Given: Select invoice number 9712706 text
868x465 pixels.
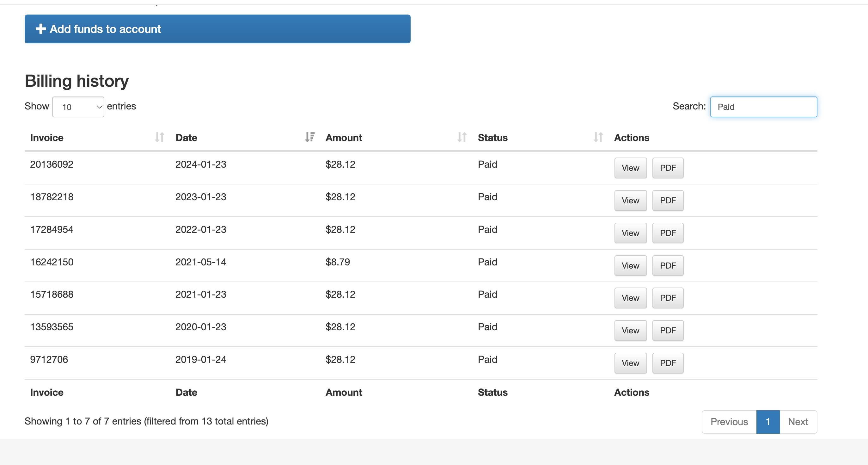Looking at the screenshot, I should pos(49,359).
